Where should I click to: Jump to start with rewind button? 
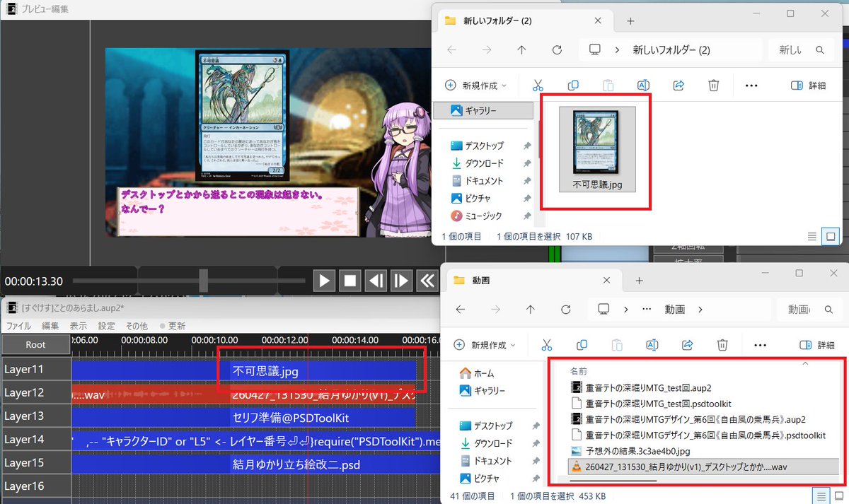426,281
